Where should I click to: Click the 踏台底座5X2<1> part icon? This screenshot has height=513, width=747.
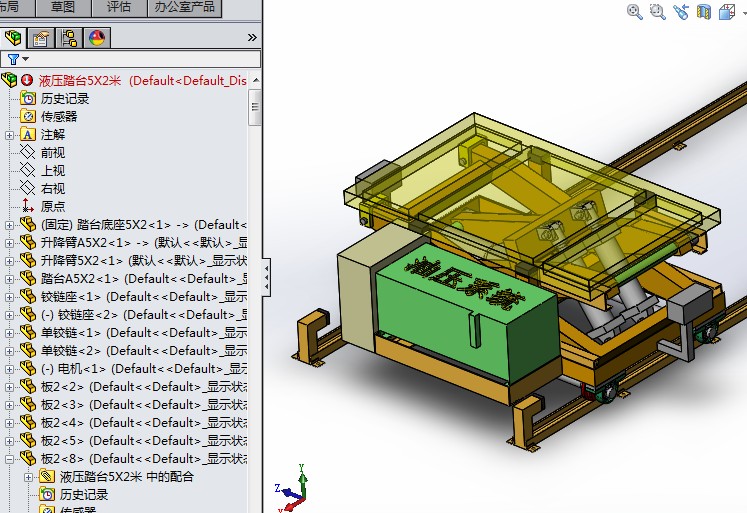(28, 224)
